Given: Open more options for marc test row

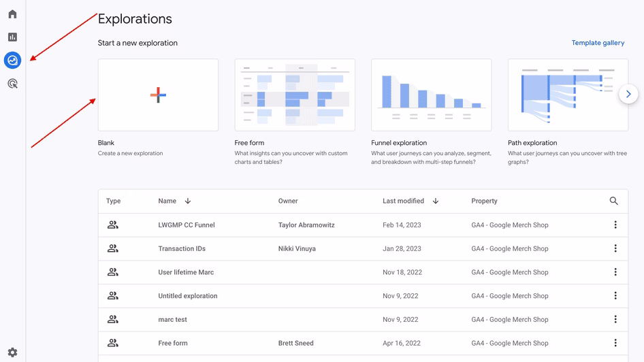Looking at the screenshot, I should coord(615,319).
